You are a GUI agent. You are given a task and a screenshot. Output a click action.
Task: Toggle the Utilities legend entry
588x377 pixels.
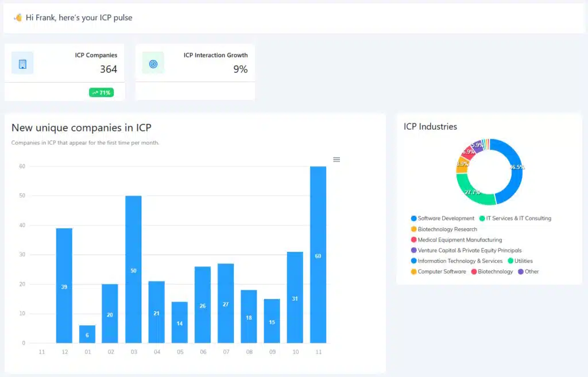coord(523,261)
